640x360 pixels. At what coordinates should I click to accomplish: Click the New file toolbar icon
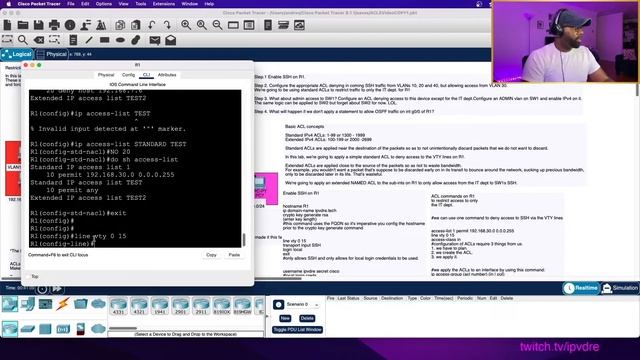7,25
